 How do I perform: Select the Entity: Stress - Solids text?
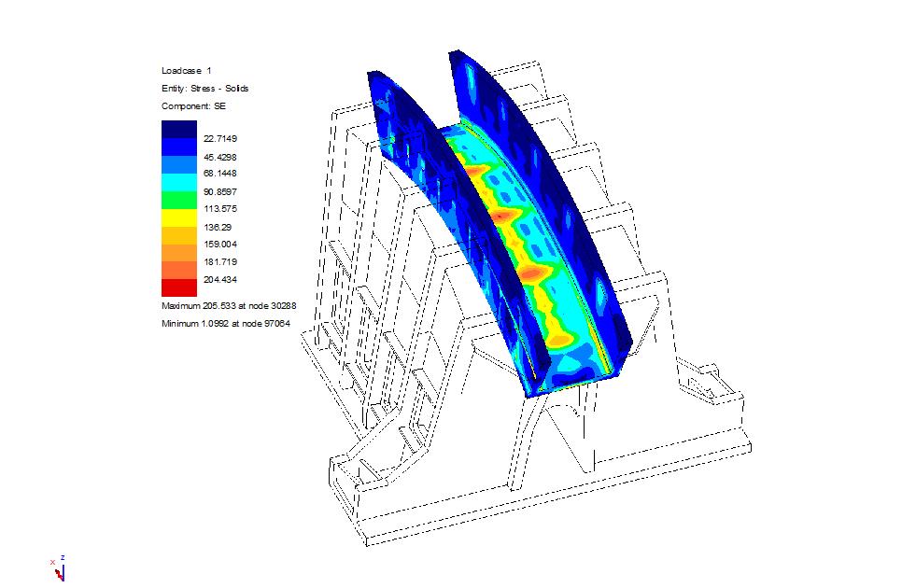tap(204, 89)
